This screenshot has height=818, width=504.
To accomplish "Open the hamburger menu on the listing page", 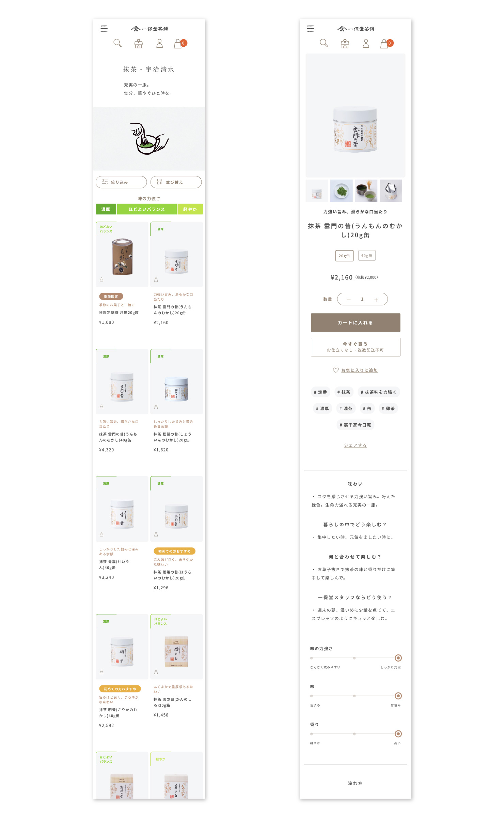I will [104, 29].
